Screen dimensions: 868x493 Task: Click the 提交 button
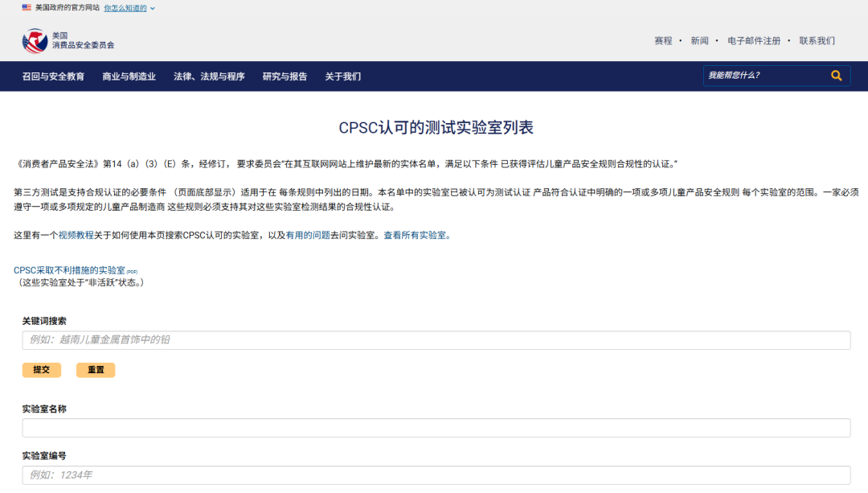[x=42, y=369]
